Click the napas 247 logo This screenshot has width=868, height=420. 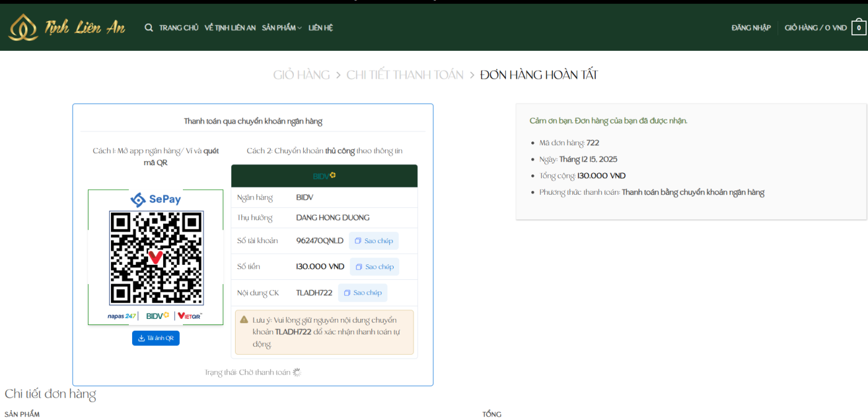(121, 316)
